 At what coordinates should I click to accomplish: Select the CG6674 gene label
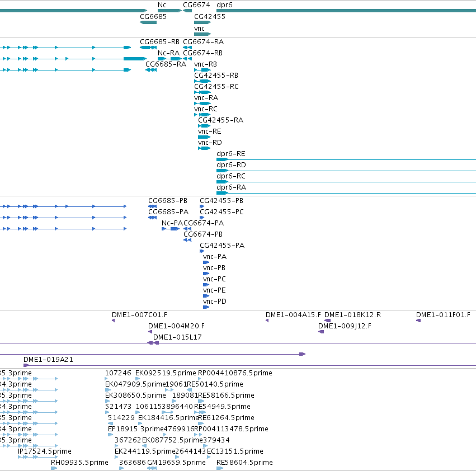tap(196, 5)
